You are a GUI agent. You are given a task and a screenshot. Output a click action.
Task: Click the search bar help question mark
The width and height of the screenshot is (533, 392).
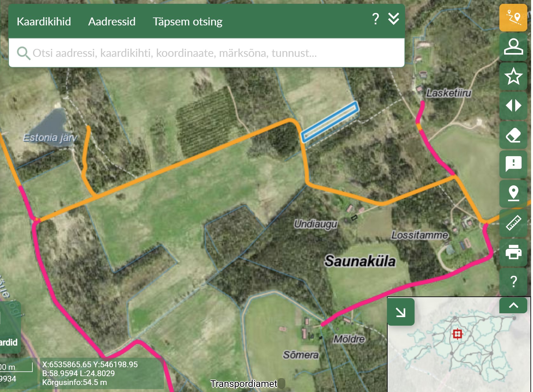pyautogui.click(x=375, y=19)
